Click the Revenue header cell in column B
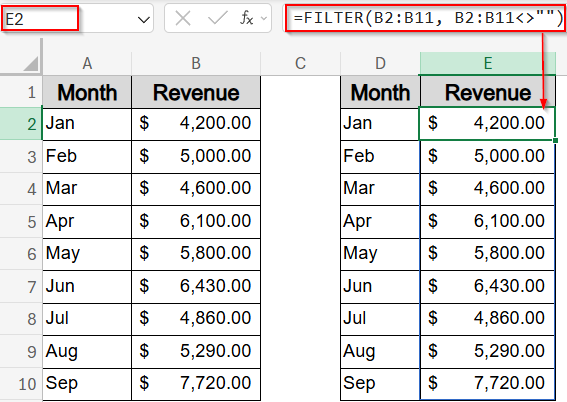Image resolution: width=567 pixels, height=402 pixels. [x=196, y=92]
